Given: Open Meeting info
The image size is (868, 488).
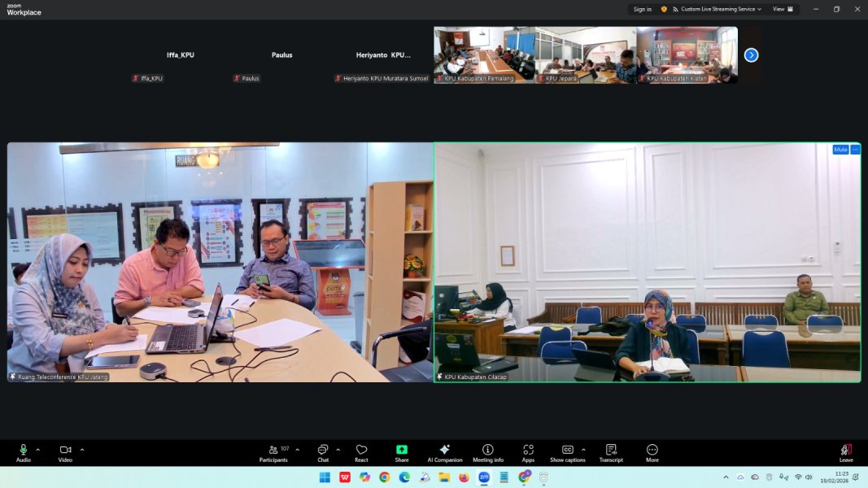Looking at the screenshot, I should click(x=487, y=452).
